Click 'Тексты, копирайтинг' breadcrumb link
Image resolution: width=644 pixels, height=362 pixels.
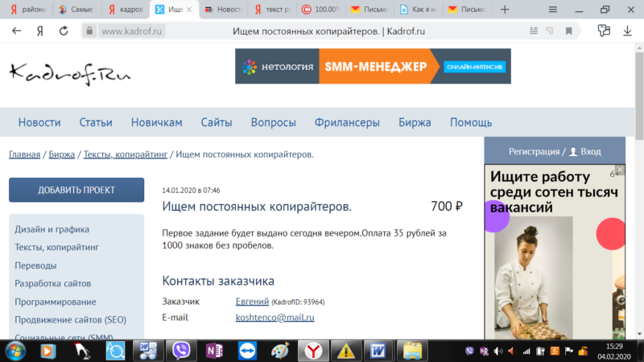point(126,154)
